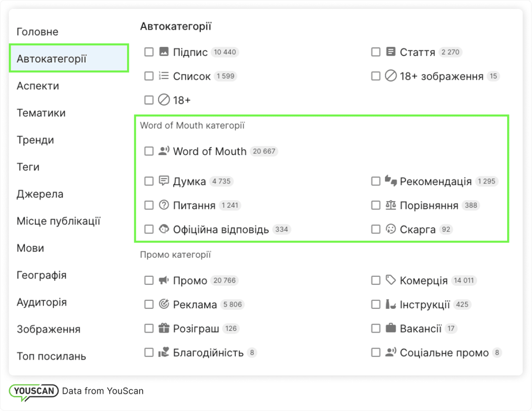
Task: Open Топ посилань in the sidebar
Action: tap(51, 356)
